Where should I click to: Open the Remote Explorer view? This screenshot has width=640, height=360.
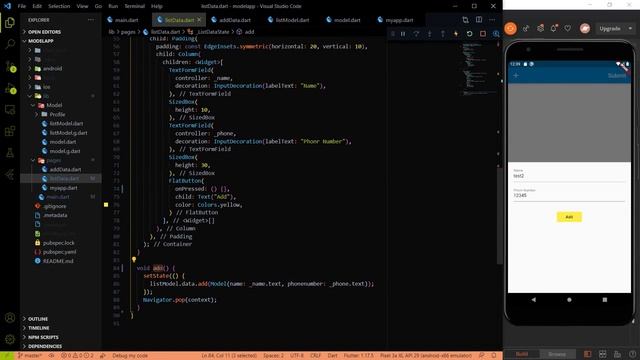click(x=10, y=109)
